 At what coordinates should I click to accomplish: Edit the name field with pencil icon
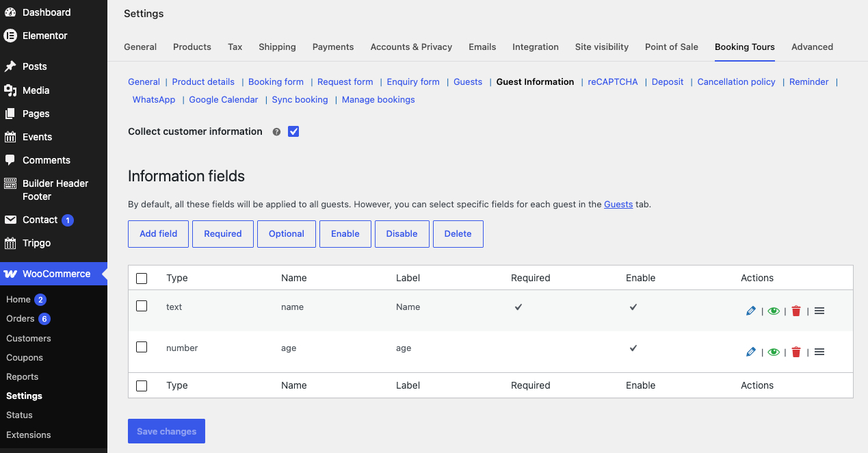click(x=751, y=311)
